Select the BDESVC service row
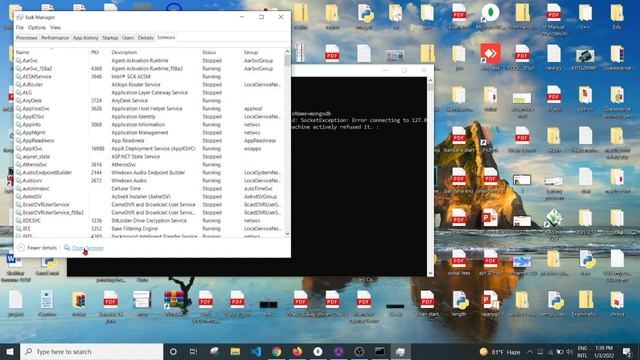The width and height of the screenshot is (640, 360). pos(149,220)
